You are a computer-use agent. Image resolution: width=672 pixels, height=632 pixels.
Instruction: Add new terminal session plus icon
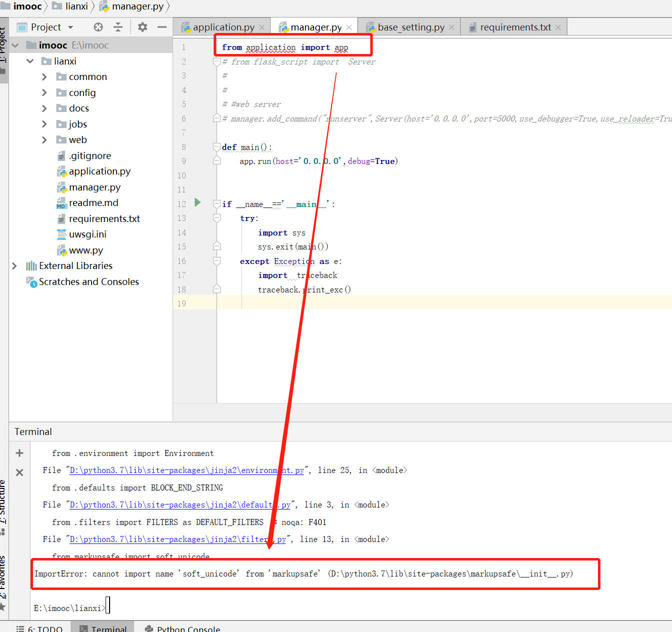point(20,453)
